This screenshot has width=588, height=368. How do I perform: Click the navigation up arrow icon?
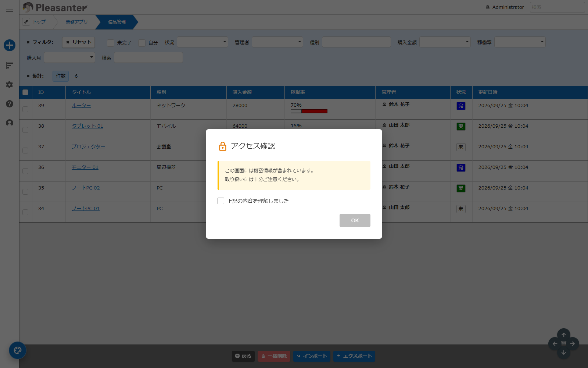coord(564,335)
